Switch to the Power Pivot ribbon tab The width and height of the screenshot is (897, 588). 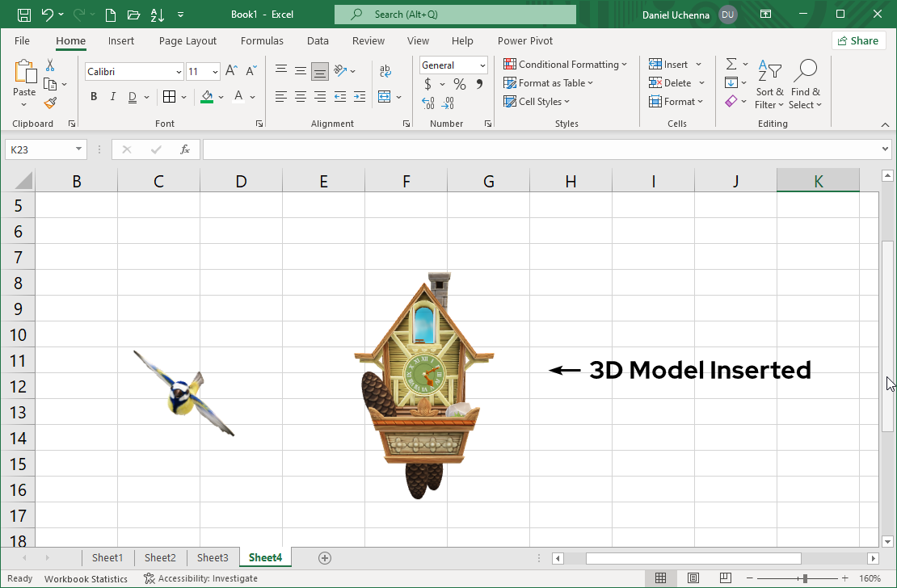[524, 40]
